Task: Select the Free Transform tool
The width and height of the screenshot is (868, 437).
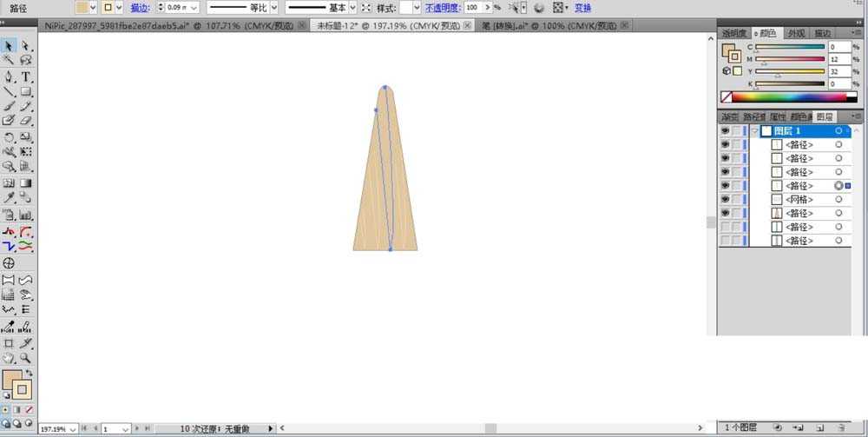Action: coord(25,151)
